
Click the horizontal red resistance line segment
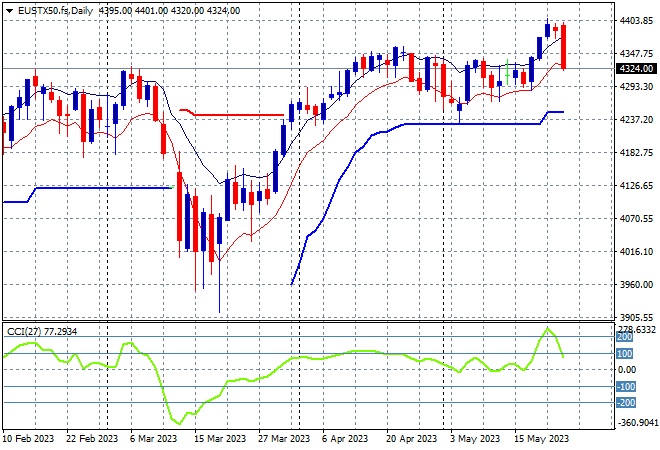point(232,114)
